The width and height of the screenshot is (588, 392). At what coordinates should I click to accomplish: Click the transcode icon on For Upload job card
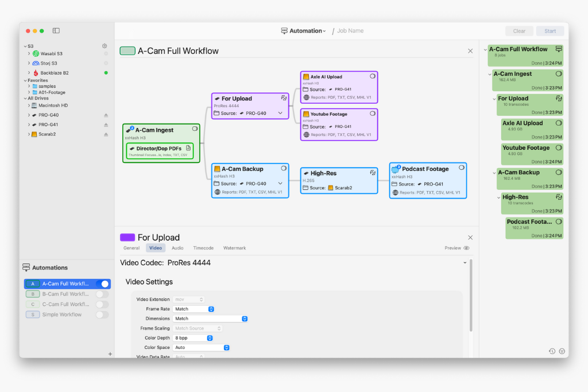pyautogui.click(x=559, y=99)
